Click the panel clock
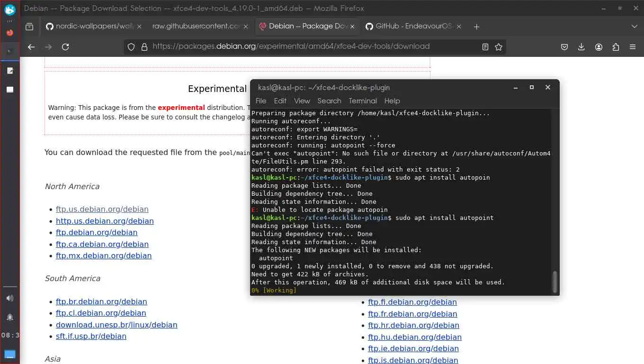 click(10, 335)
